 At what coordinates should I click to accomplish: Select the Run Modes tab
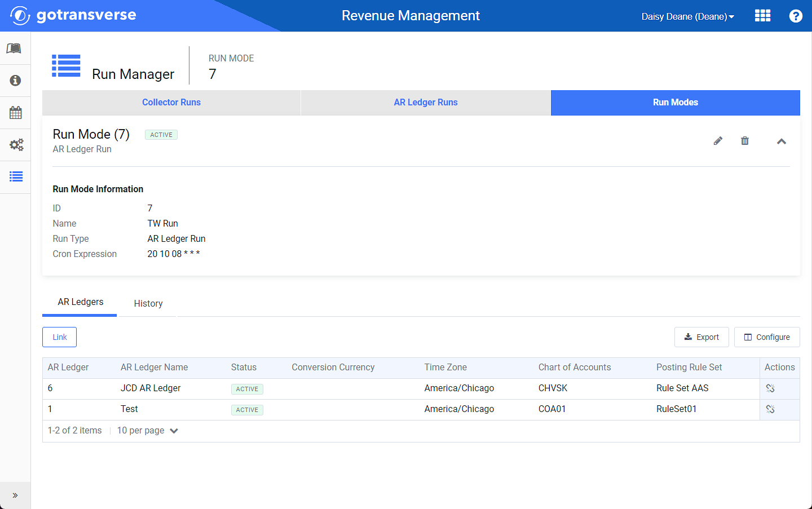pyautogui.click(x=676, y=103)
